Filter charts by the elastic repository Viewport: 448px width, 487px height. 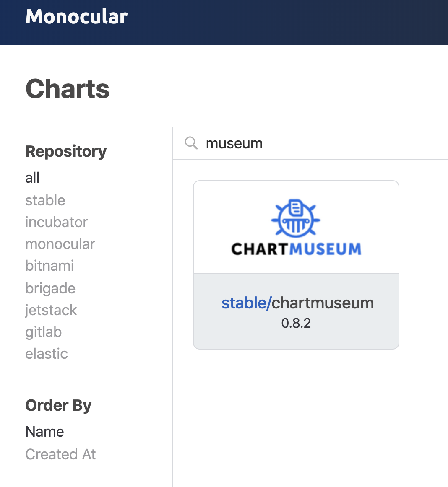(x=47, y=354)
